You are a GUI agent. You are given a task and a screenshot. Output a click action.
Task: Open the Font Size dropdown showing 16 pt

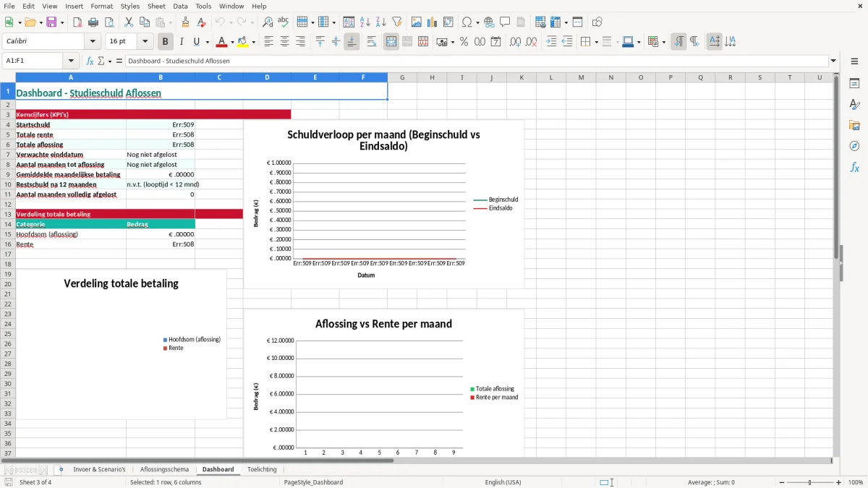tap(145, 42)
